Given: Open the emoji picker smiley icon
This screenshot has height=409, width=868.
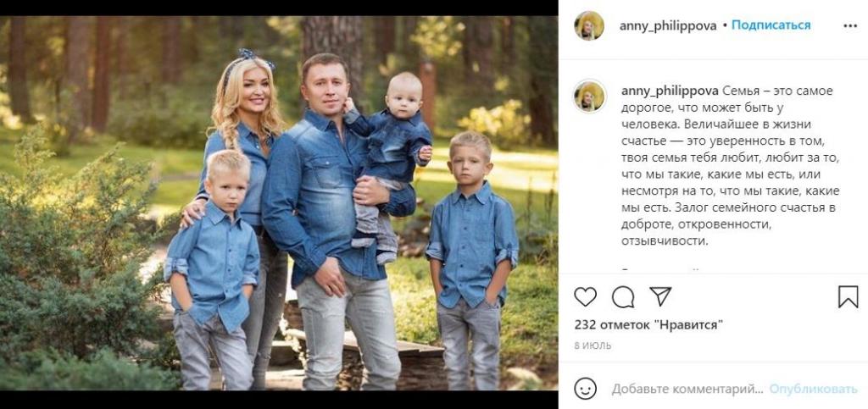Looking at the screenshot, I should [x=585, y=389].
